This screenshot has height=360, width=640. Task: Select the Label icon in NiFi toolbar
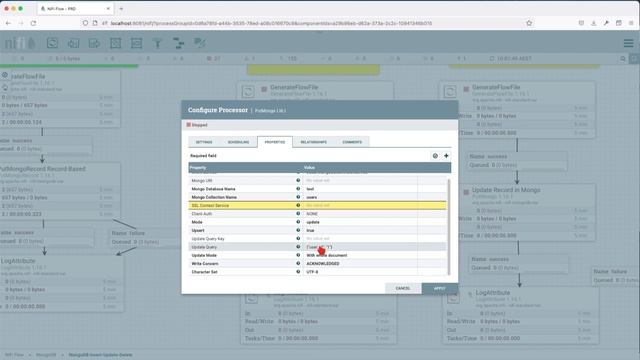200,43
